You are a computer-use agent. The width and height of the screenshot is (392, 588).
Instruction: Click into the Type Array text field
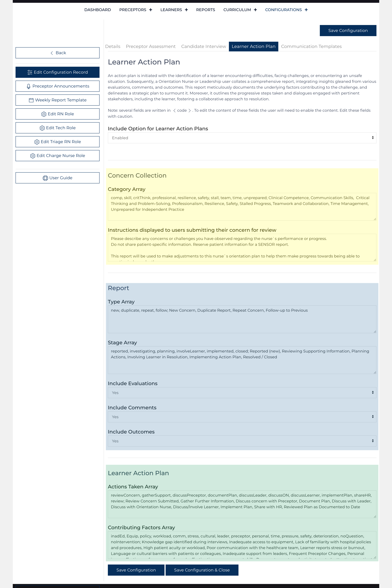click(x=242, y=319)
